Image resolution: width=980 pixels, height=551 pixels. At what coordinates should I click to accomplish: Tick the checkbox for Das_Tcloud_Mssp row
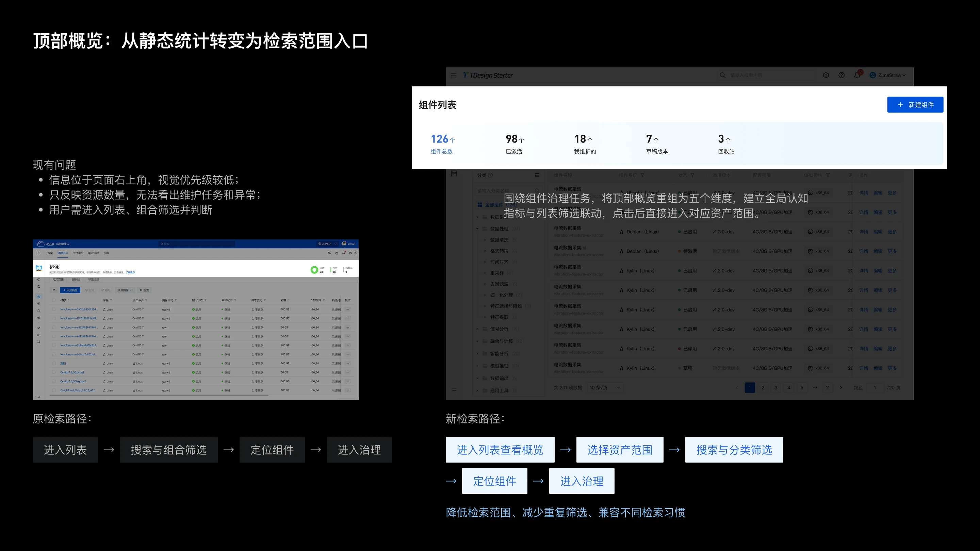point(54,390)
